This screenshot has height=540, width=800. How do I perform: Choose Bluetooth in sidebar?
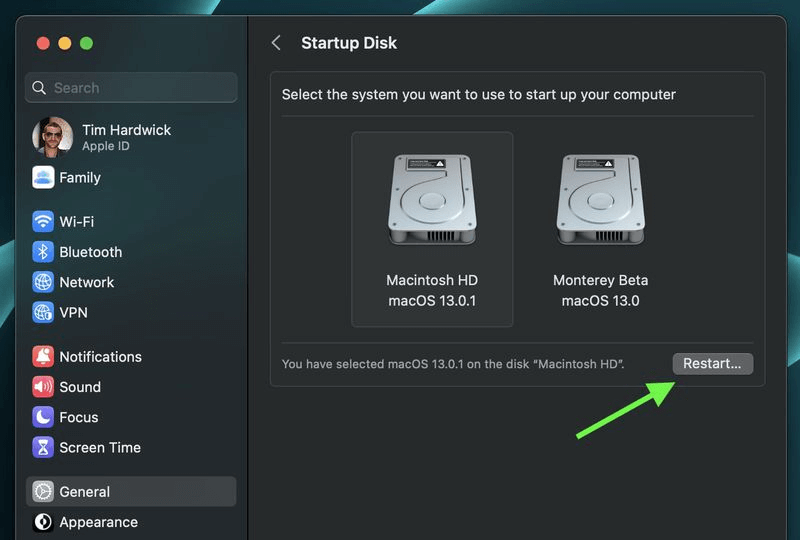tap(131, 252)
